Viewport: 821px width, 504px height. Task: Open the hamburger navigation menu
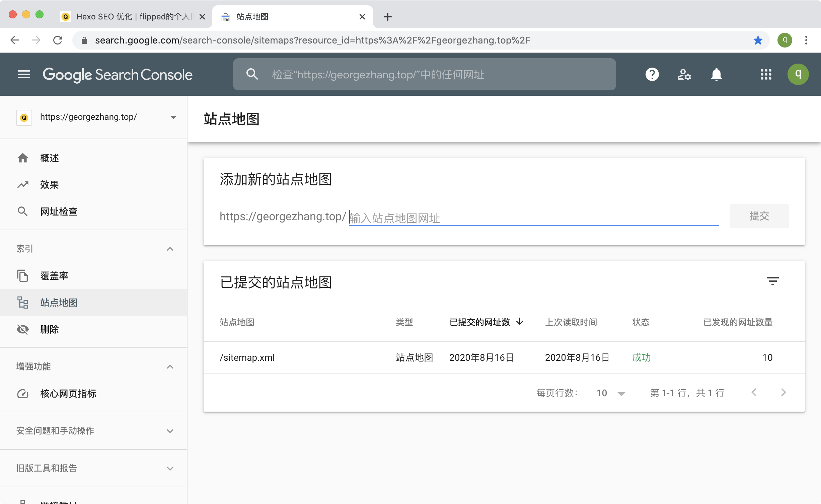coord(24,74)
